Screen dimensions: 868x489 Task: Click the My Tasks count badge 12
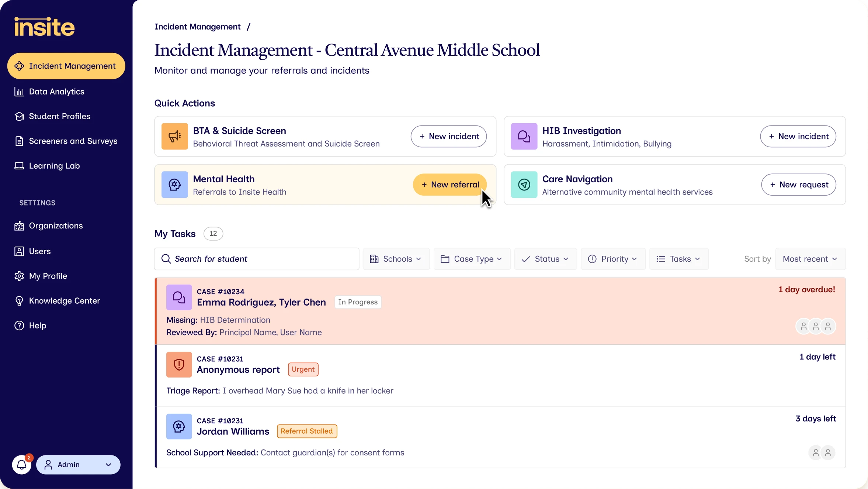[213, 234]
